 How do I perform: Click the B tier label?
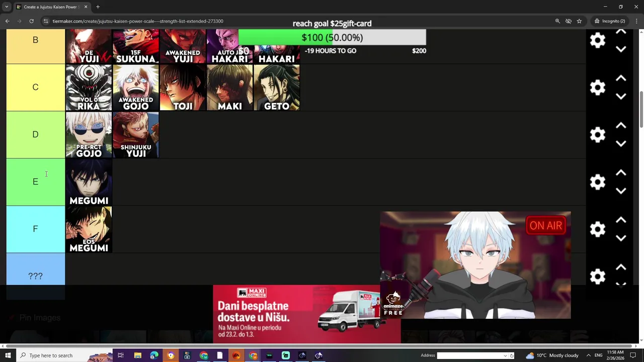tap(35, 46)
